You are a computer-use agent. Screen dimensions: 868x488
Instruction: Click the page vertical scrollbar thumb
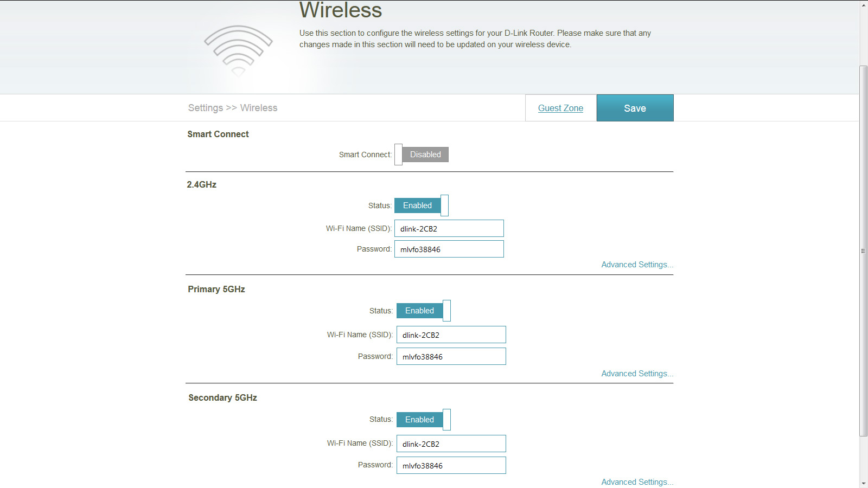pyautogui.click(x=863, y=251)
